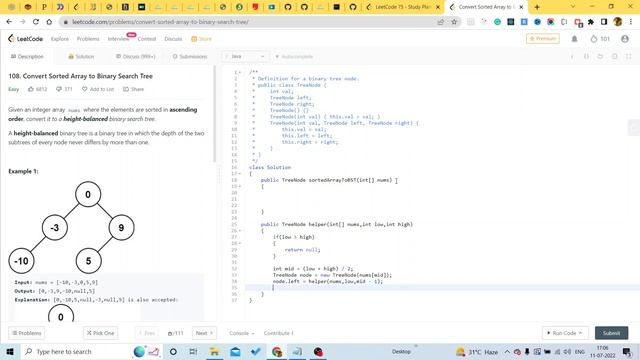Open Interview in the top navigation

tap(118, 39)
